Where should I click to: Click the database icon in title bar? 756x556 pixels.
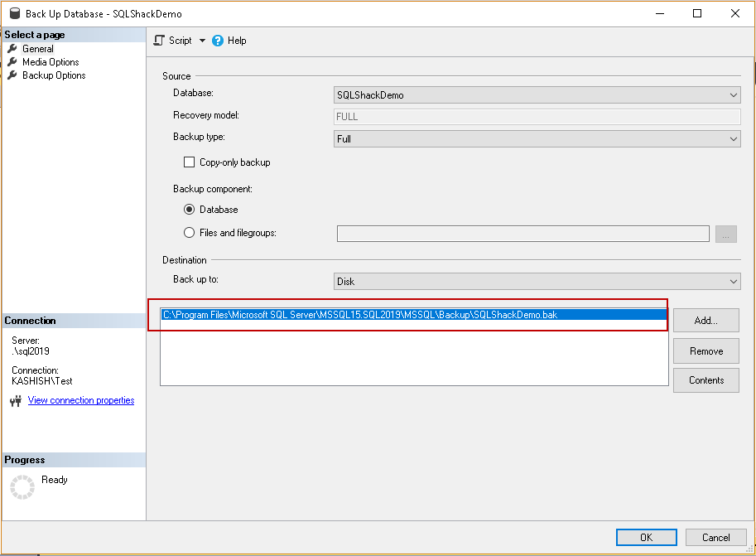pyautogui.click(x=15, y=13)
